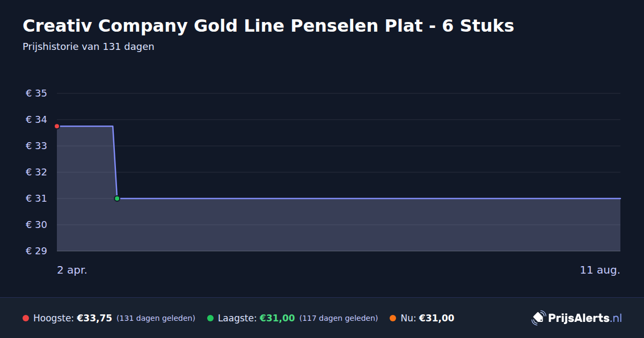Click the € 29 axis label

[36, 251]
